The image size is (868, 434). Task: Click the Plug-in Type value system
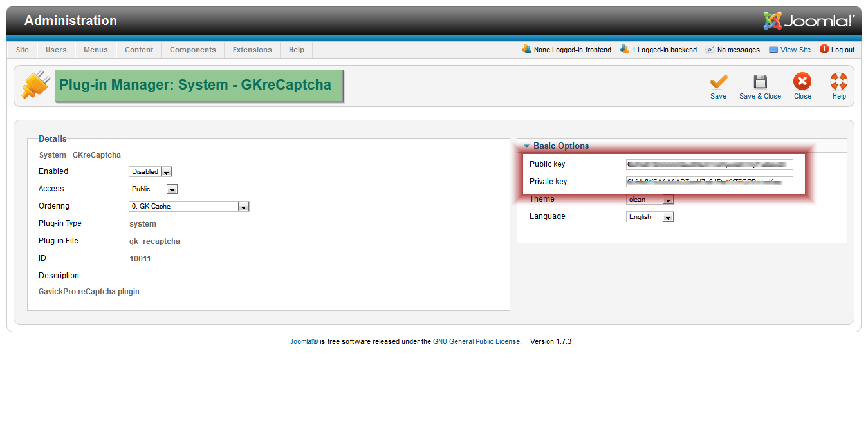click(143, 224)
